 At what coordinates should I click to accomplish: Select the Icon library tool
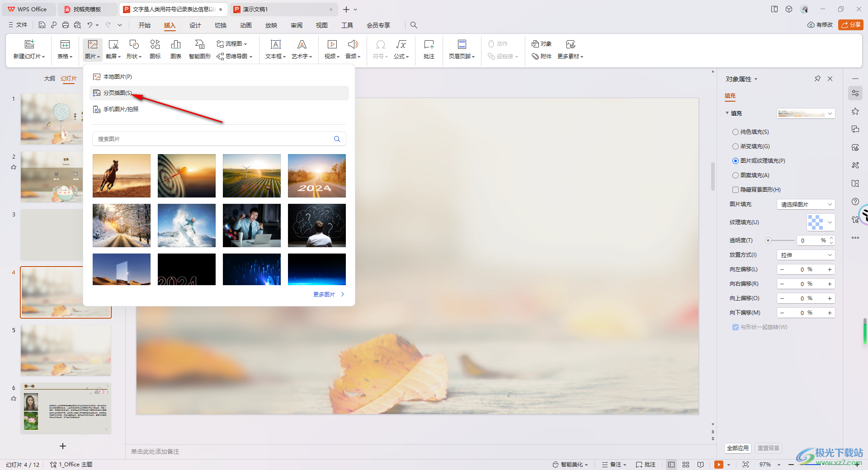(x=155, y=49)
